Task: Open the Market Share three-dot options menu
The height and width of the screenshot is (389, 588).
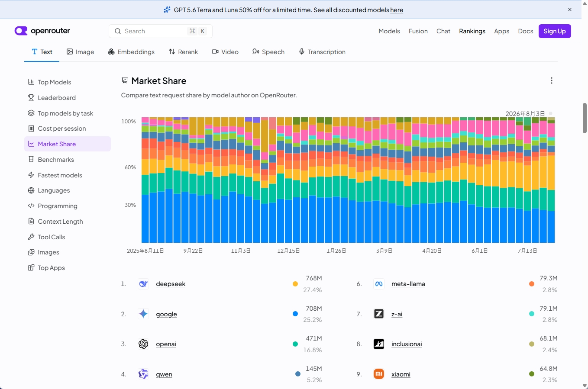Action: click(551, 80)
